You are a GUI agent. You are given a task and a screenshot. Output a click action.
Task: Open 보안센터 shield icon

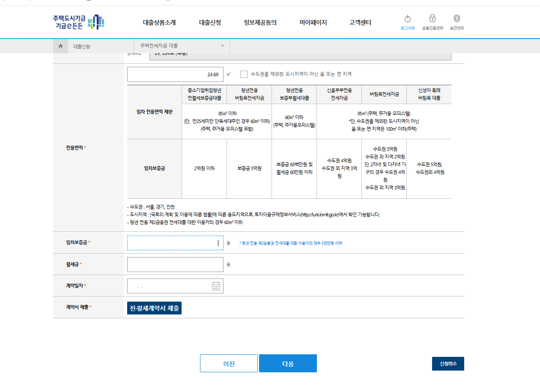tap(457, 18)
